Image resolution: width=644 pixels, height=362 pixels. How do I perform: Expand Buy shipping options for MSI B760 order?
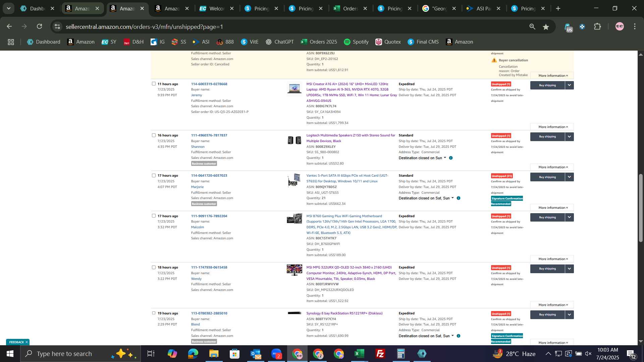pos(569,217)
